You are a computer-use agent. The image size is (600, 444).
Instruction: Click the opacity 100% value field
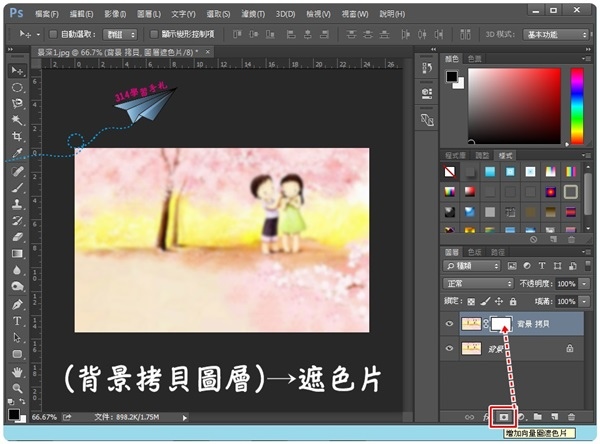tap(566, 284)
